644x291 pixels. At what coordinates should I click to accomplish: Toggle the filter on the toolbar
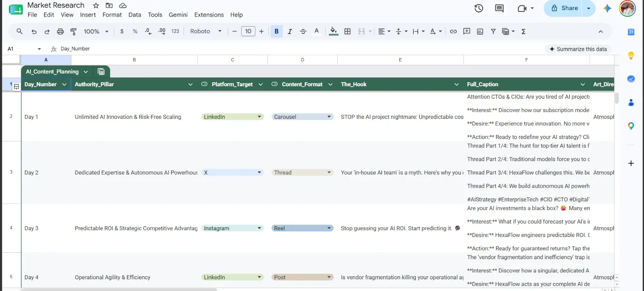(493, 31)
